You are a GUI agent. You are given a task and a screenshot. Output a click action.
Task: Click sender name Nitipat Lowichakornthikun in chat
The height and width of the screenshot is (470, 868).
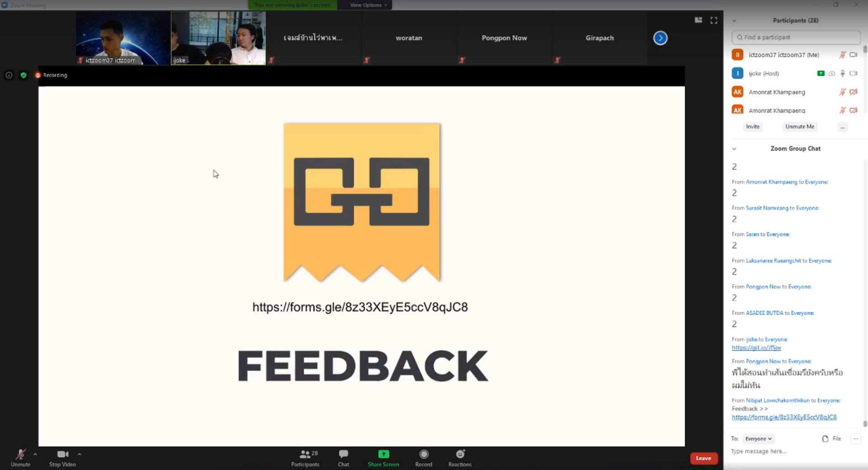tap(778, 400)
